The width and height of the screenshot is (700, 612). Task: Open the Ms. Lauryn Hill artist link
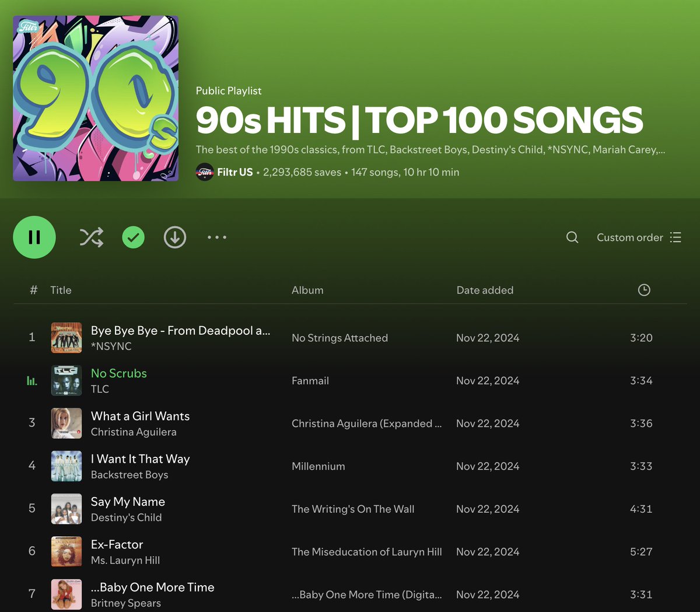coord(125,560)
